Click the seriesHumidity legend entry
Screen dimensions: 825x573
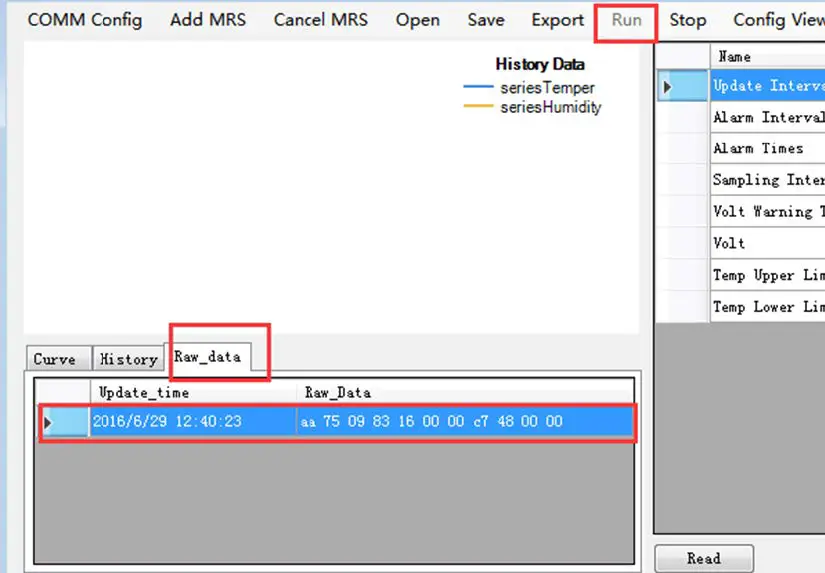click(x=550, y=107)
